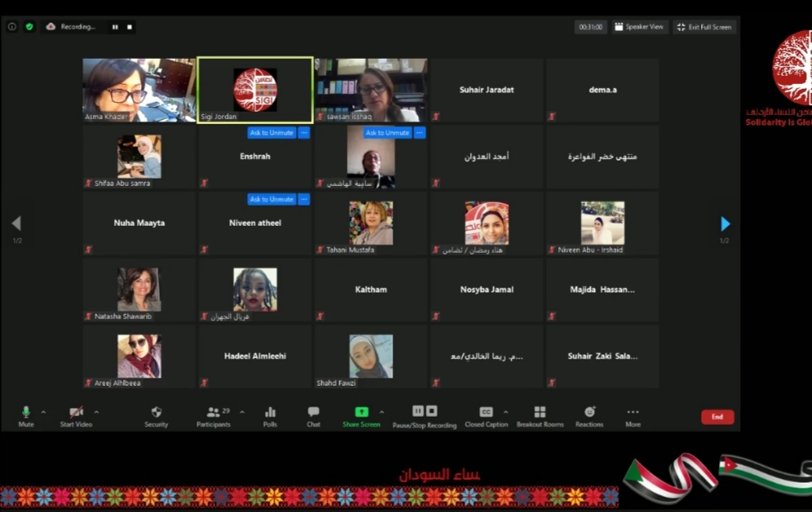812x512 pixels.
Task: Expand sharing options next to Share Screen
Action: [x=380, y=411]
